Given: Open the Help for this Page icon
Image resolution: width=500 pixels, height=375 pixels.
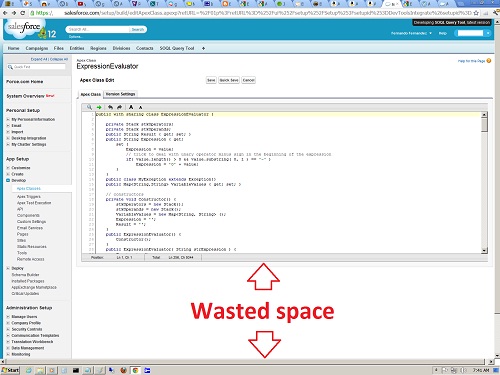Looking at the screenshot, I should tap(489, 61).
